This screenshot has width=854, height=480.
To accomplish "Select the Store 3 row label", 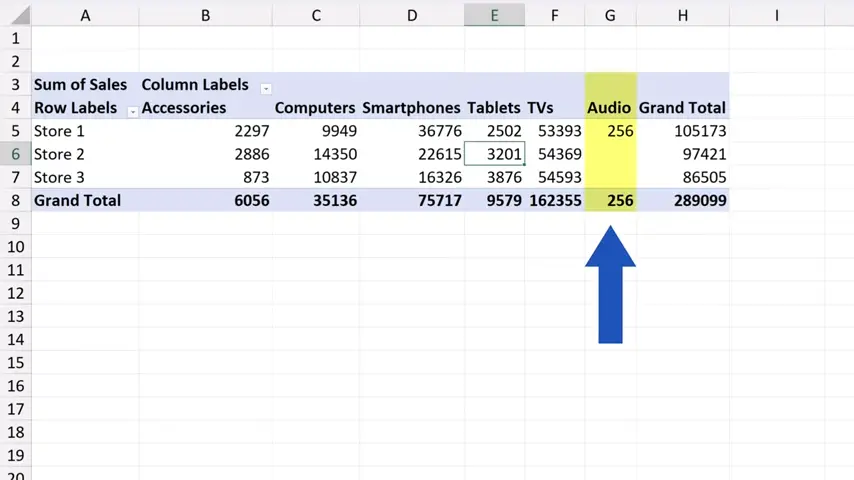I will (60, 177).
